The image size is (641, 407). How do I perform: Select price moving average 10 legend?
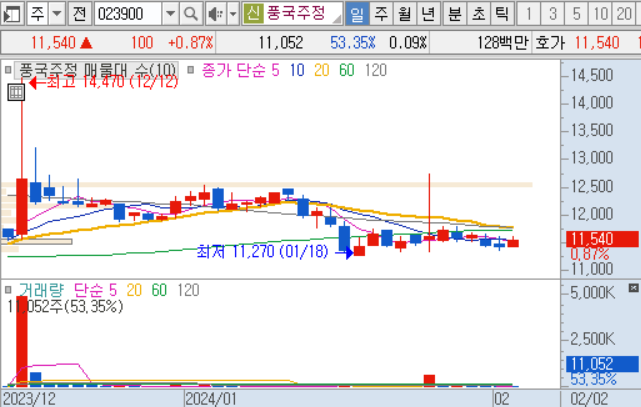point(297,70)
